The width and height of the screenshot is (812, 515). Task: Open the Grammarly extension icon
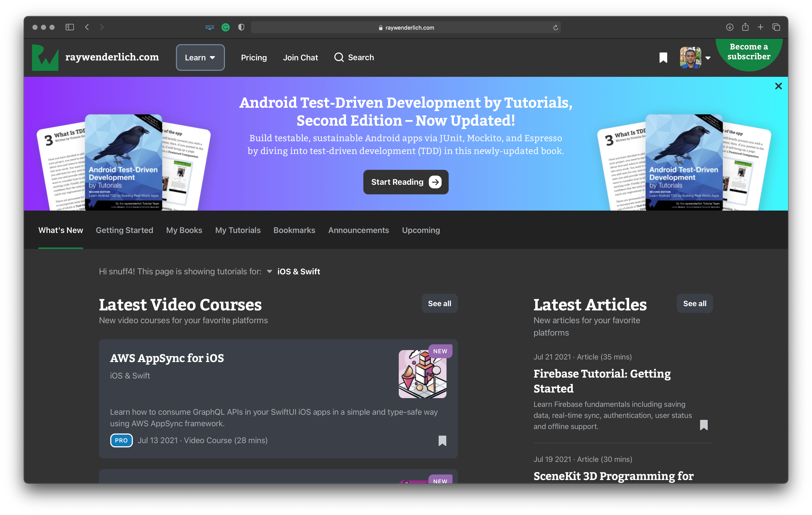[226, 27]
